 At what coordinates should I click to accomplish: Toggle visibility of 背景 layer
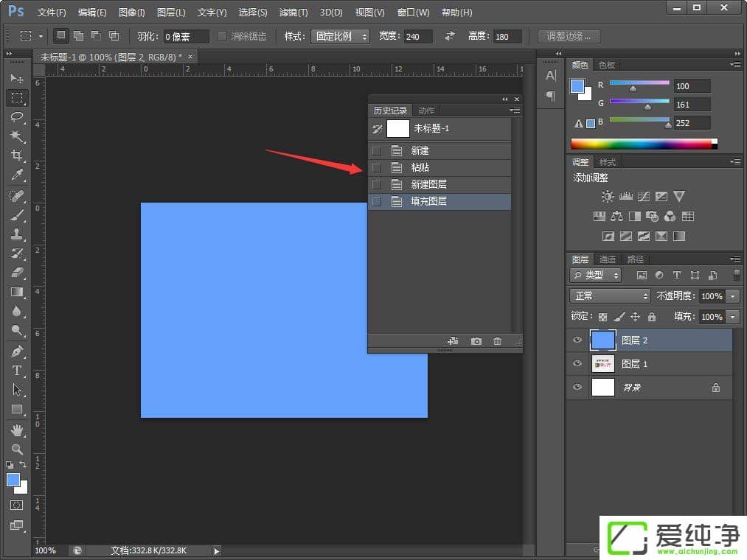[x=577, y=388]
